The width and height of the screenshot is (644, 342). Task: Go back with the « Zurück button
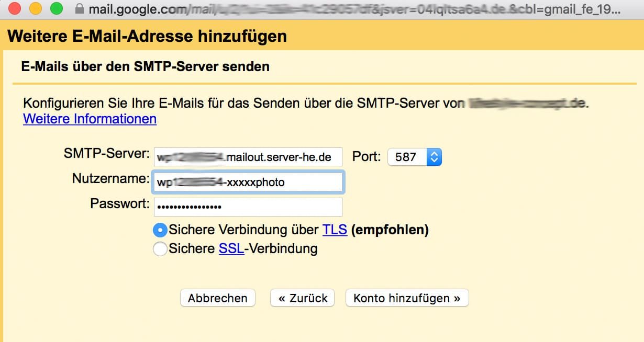302,298
